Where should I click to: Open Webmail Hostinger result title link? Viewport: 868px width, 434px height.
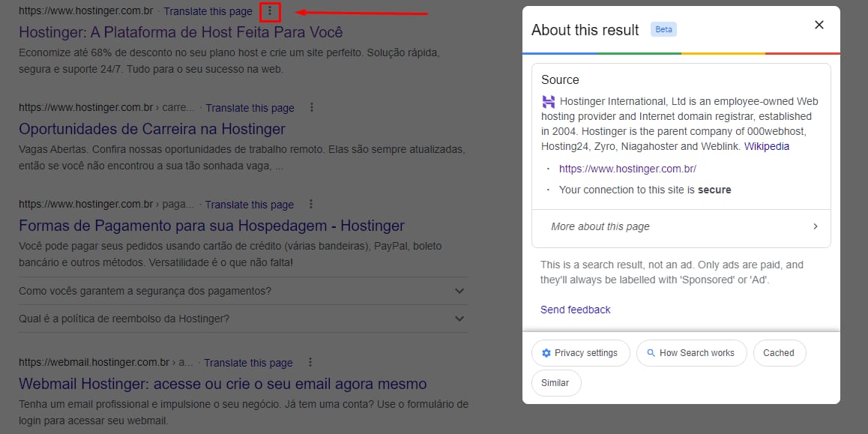tap(223, 384)
